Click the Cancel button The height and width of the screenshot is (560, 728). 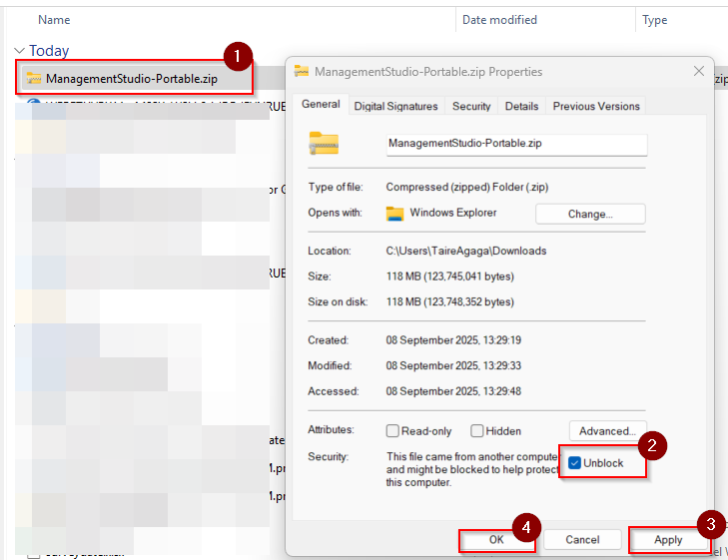click(x=582, y=540)
